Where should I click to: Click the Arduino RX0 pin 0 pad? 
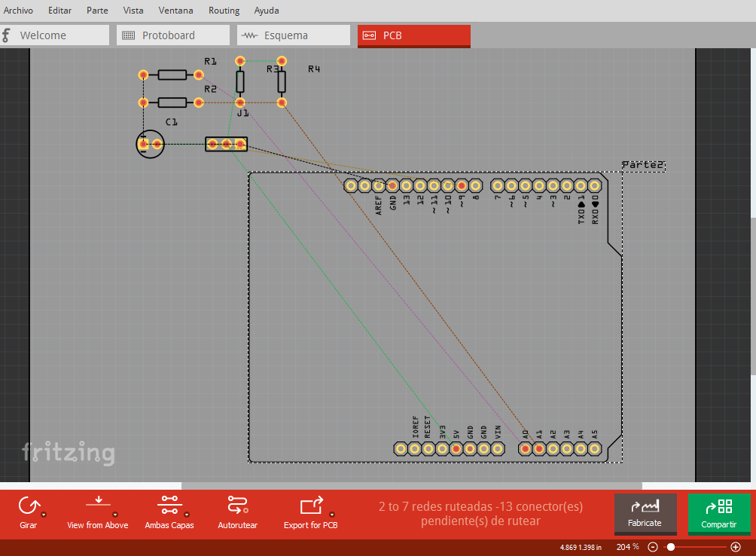(x=595, y=185)
